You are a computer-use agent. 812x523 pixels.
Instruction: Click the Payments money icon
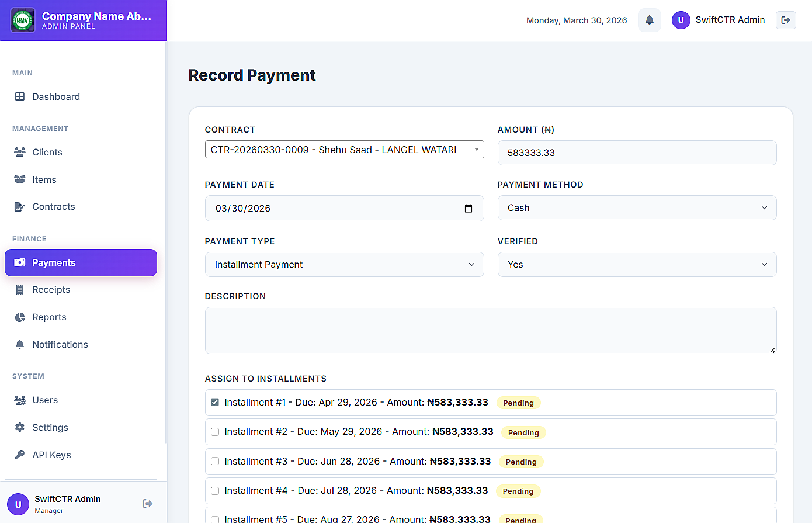point(20,262)
